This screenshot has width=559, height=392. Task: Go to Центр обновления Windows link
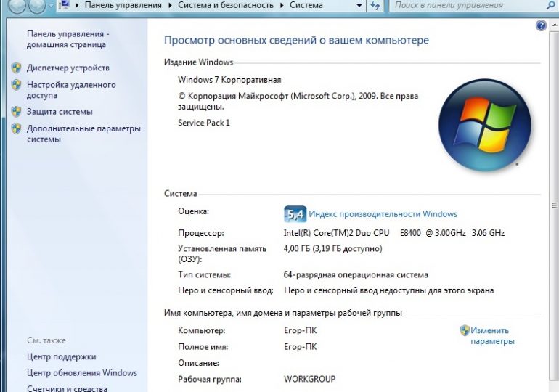point(81,373)
